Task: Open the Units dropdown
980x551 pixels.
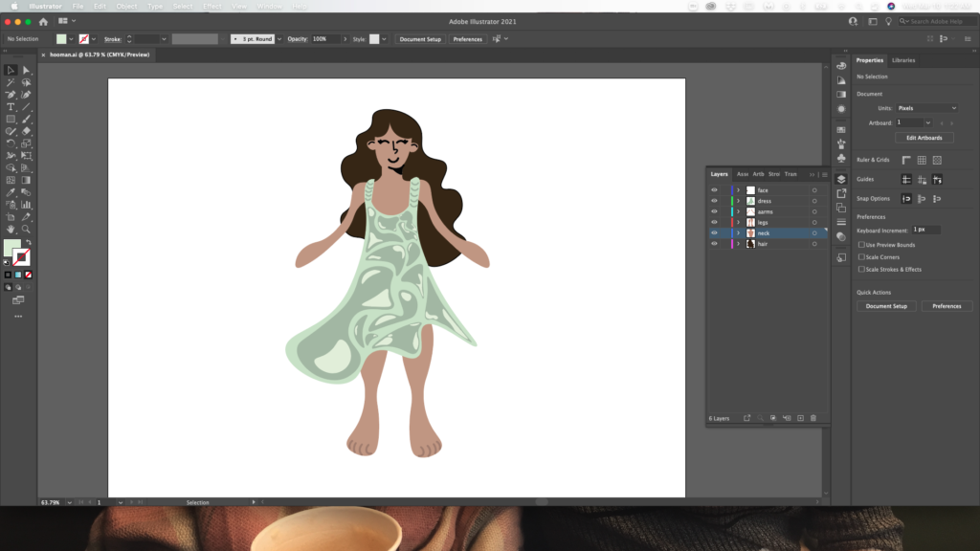Action: [925, 108]
